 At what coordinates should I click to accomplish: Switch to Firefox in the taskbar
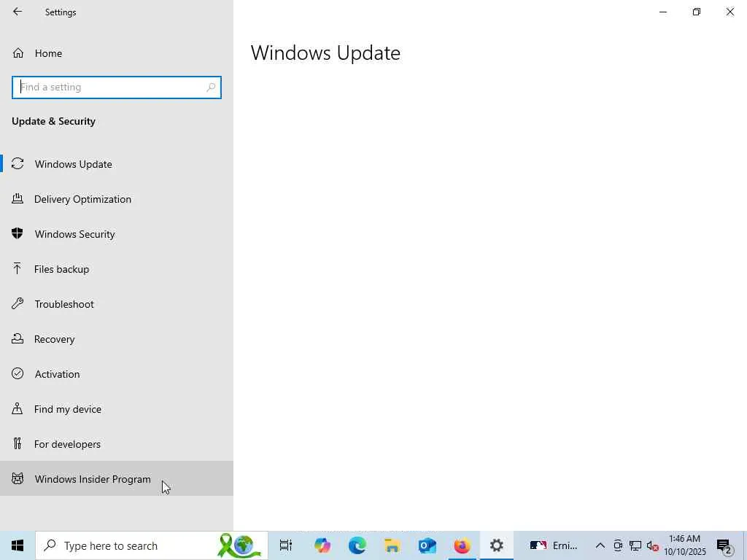point(462,545)
